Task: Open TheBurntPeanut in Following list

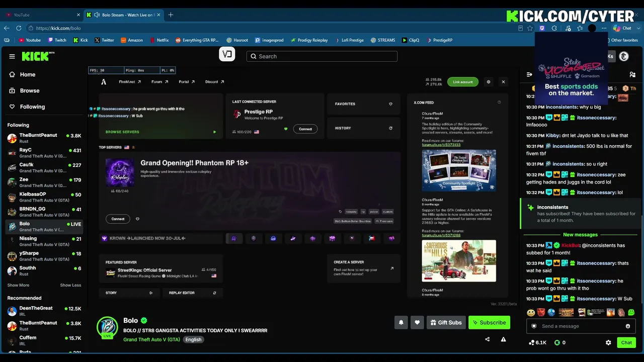Action: (x=44, y=138)
